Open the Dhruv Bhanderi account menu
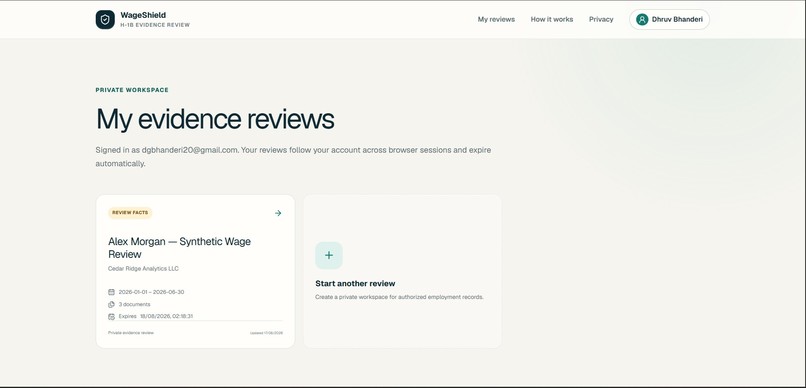 (669, 20)
